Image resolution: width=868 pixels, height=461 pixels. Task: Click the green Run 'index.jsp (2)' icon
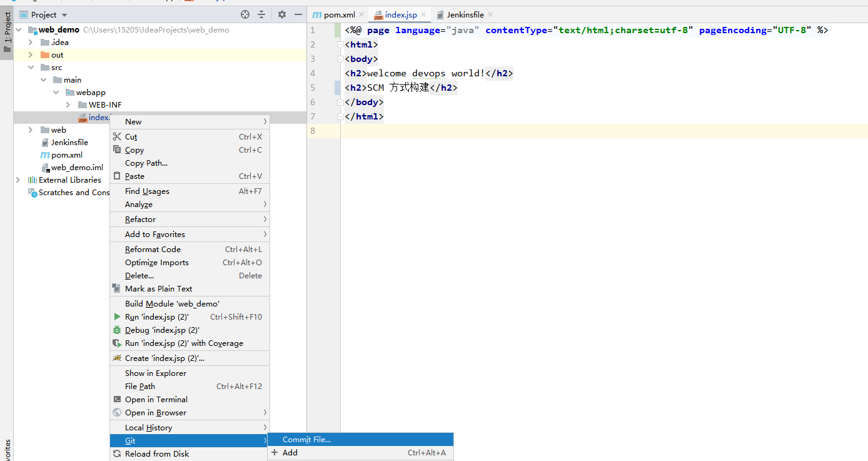click(x=117, y=317)
